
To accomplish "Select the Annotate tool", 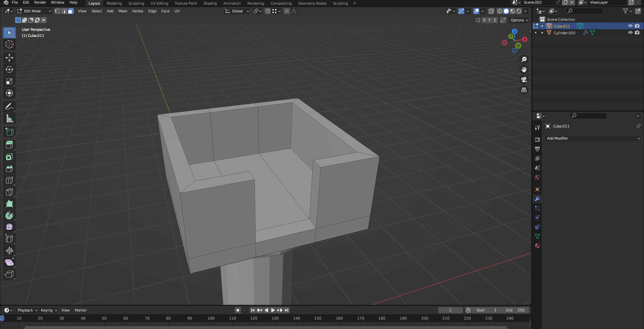I will pyautogui.click(x=9, y=107).
